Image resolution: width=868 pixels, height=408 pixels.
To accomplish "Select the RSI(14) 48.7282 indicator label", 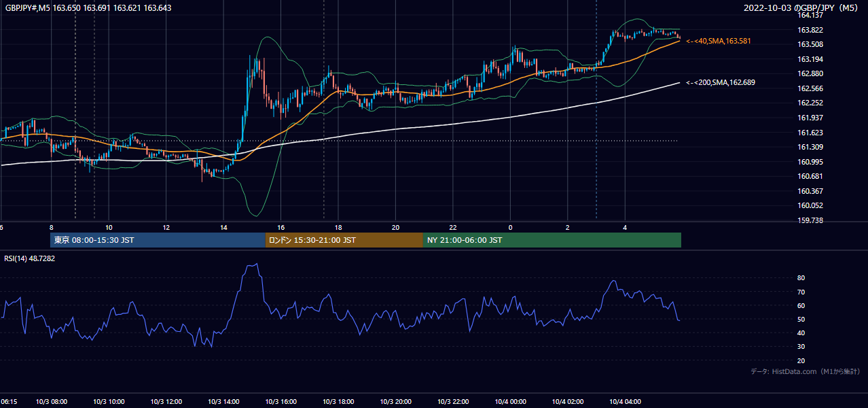I will (x=30, y=258).
